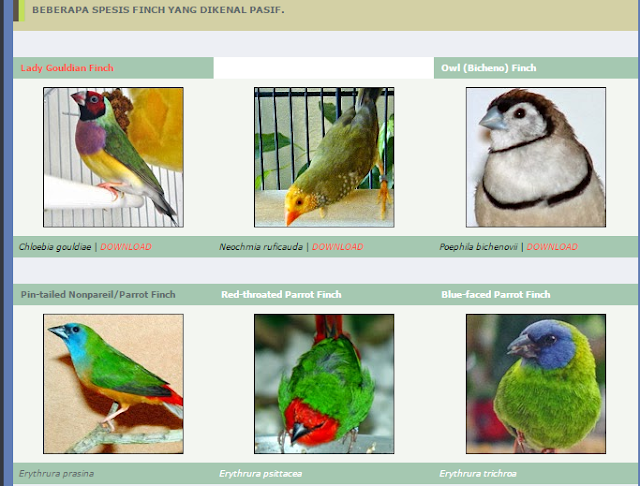
Task: Click the Pin-tailed Parrot Finch photo
Action: pos(113,384)
